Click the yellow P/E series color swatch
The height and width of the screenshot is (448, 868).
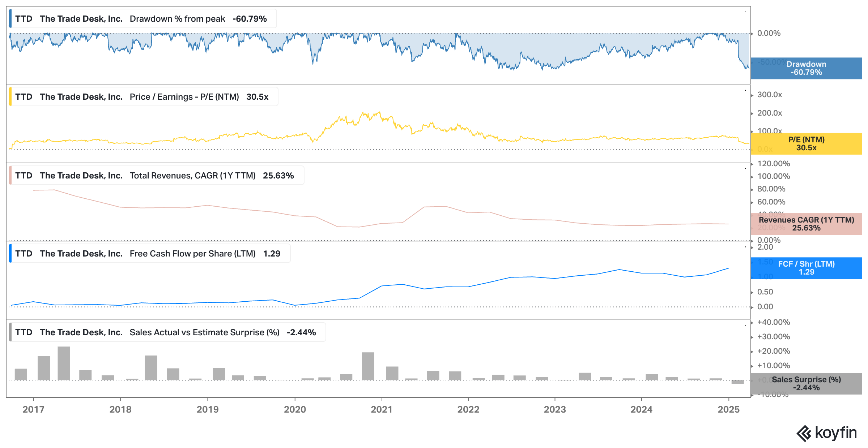point(10,97)
